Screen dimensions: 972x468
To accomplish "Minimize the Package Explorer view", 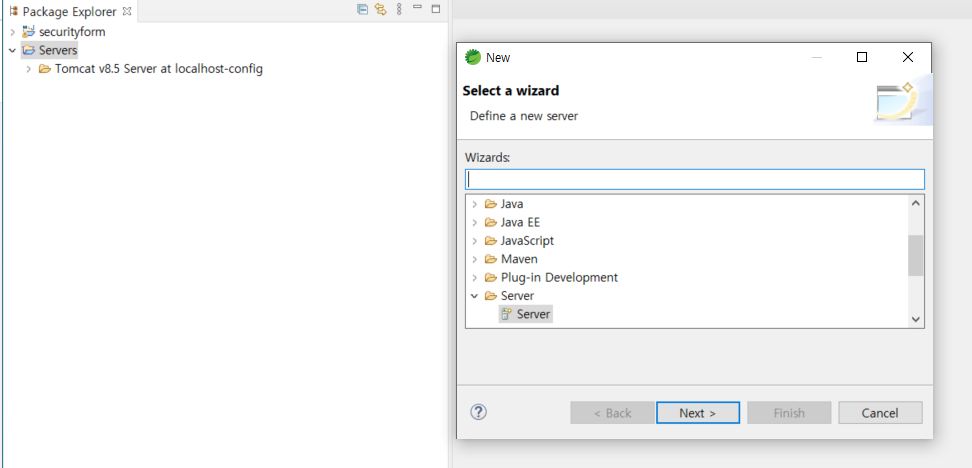I will [417, 8].
